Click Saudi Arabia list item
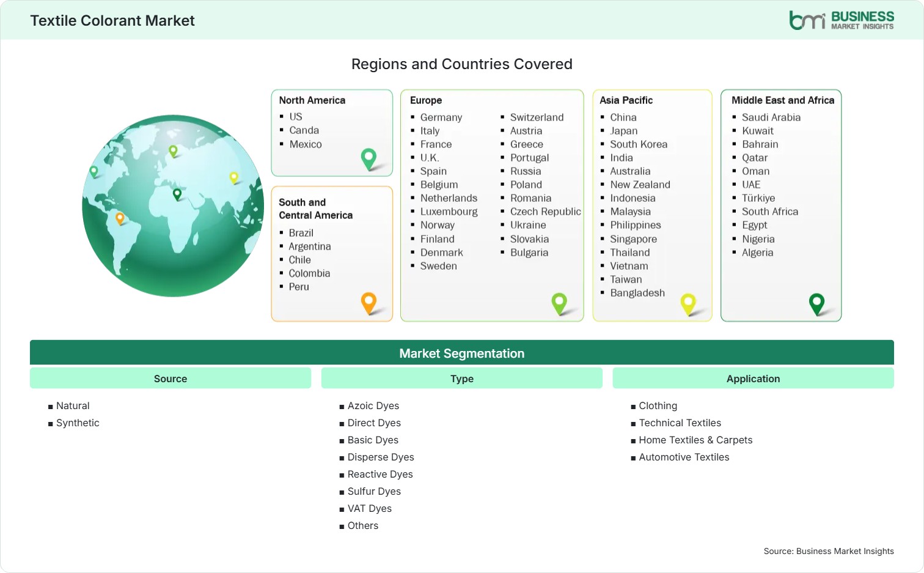Image resolution: width=924 pixels, height=573 pixels. [x=771, y=117]
